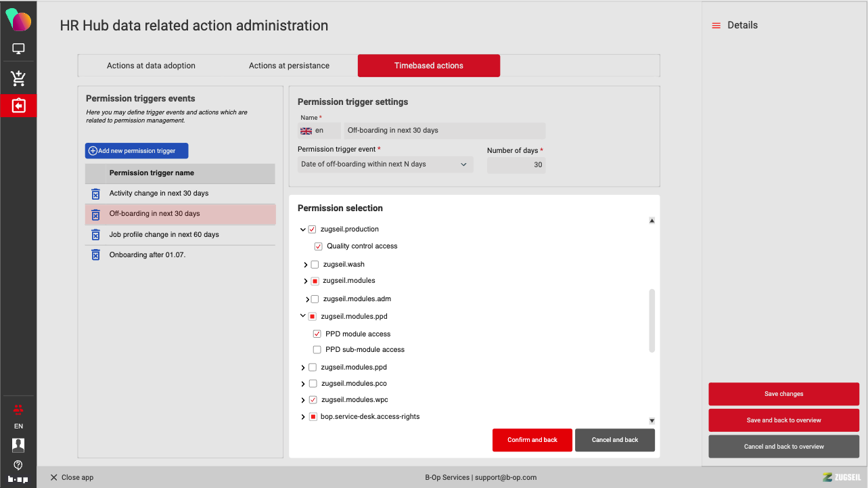Click the permission list vertical scrollbar
The width and height of the screenshot is (868, 488).
point(652,320)
